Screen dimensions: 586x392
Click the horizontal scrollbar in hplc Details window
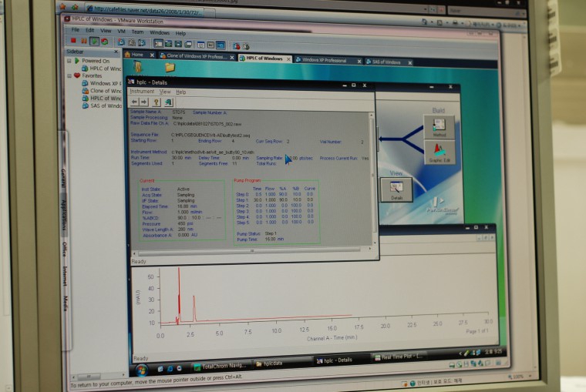tap(252, 250)
